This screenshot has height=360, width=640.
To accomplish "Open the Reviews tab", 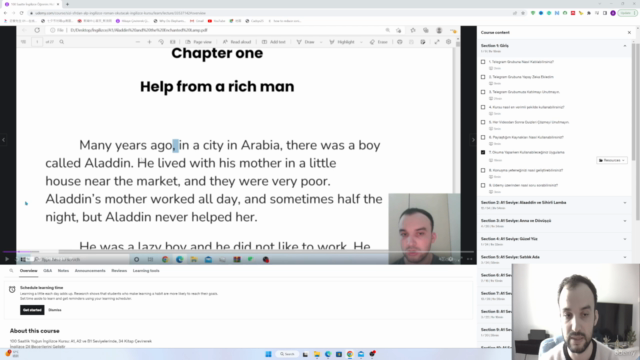I will (119, 271).
